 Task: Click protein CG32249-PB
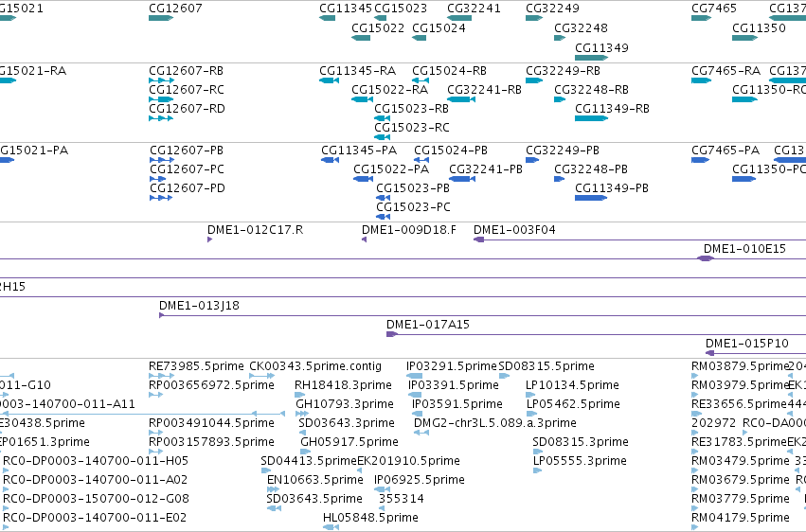[x=563, y=150]
